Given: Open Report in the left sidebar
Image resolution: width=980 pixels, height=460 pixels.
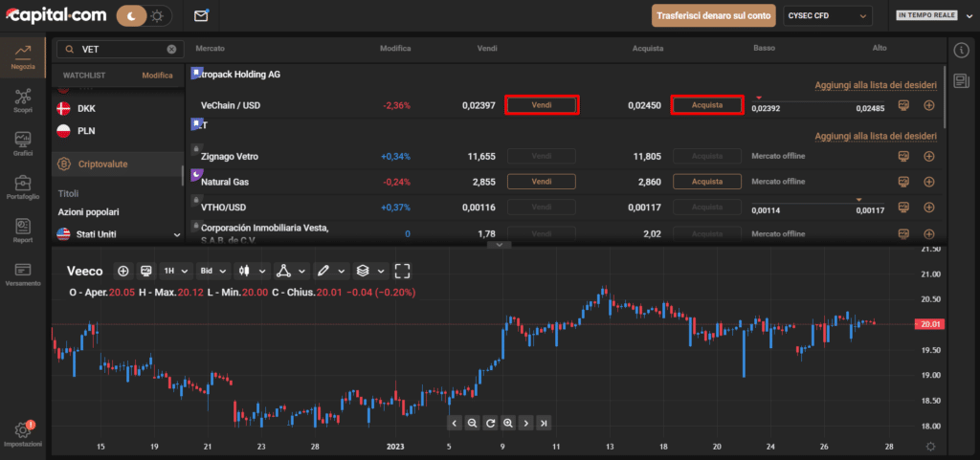Looking at the screenshot, I should coord(23,230).
